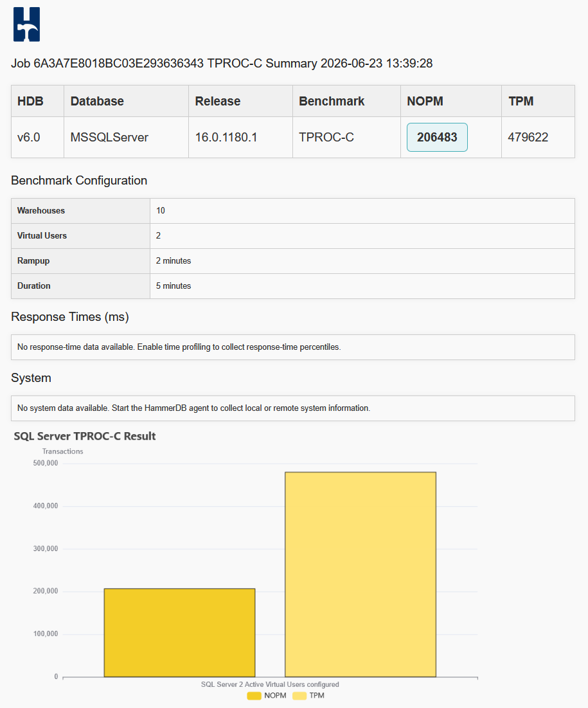Click the SQL Server TPROC-C Result chart title
Image resolution: width=588 pixels, height=708 pixels.
pos(85,436)
